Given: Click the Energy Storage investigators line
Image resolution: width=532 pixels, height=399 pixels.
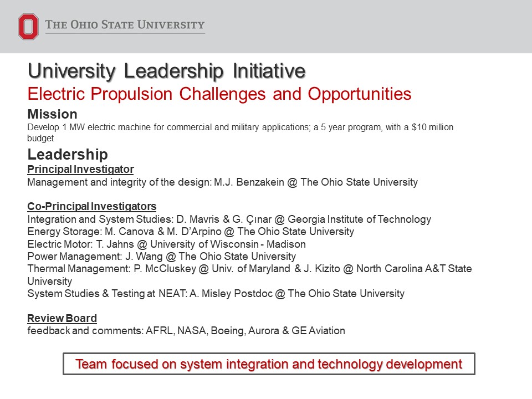Looking at the screenshot, I should point(190,232).
